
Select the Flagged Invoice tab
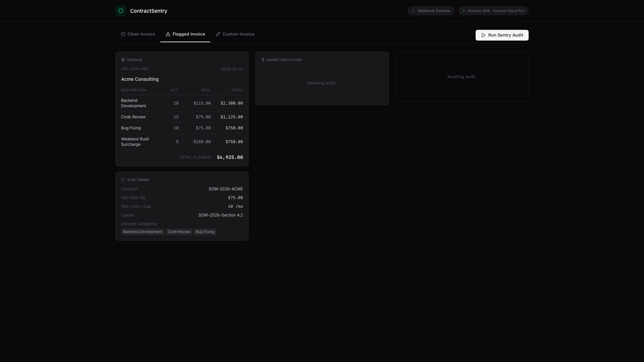(x=185, y=34)
